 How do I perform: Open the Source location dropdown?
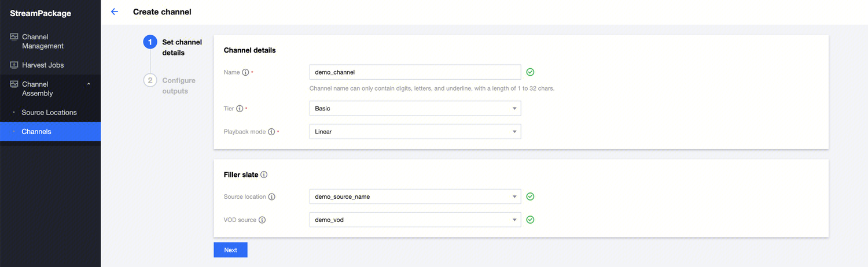(415, 196)
